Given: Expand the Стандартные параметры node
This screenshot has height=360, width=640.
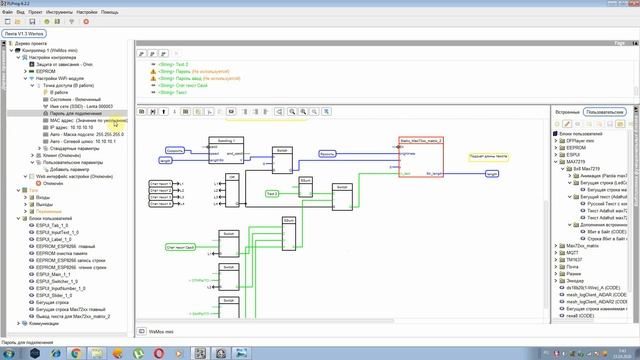Looking at the screenshot, I should (x=39, y=148).
